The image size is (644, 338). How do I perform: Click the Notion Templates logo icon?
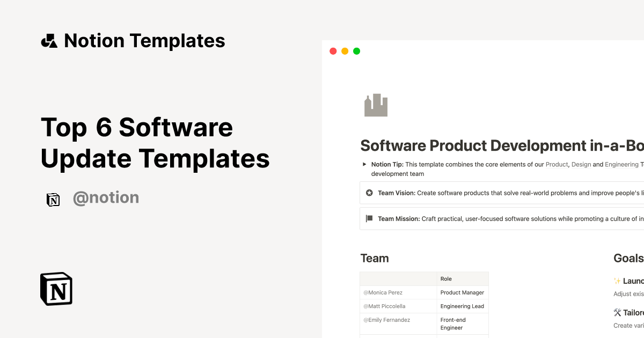[x=49, y=40]
